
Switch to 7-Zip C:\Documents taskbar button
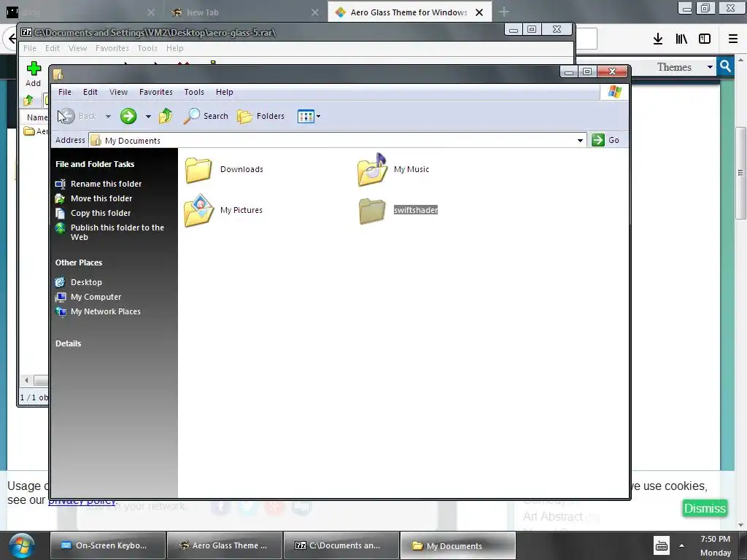341,545
